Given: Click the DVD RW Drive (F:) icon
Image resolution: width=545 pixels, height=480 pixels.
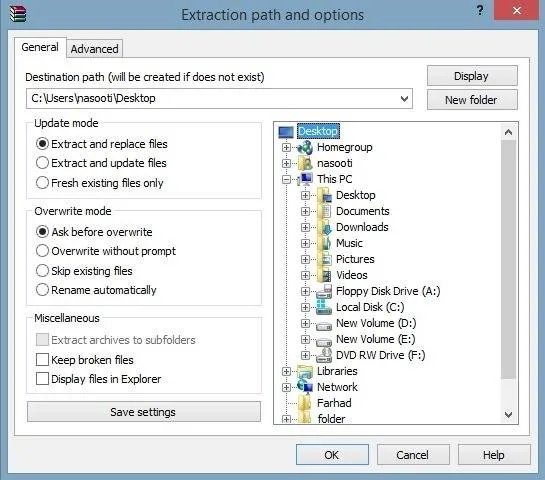Looking at the screenshot, I should tap(324, 355).
